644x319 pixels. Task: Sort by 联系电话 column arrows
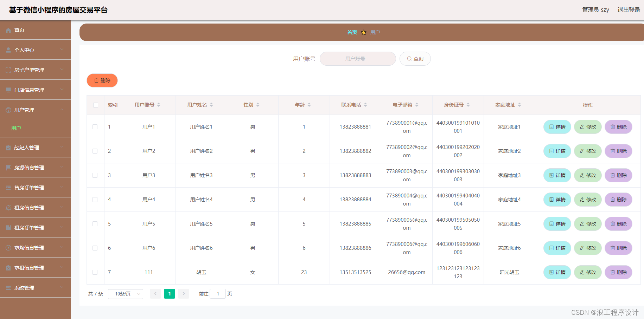pyautogui.click(x=365, y=105)
